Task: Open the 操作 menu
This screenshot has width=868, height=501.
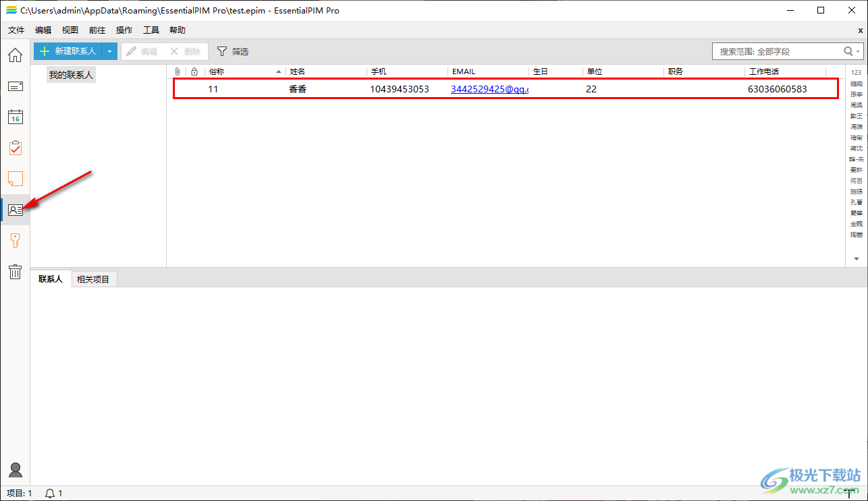Action: tap(124, 30)
